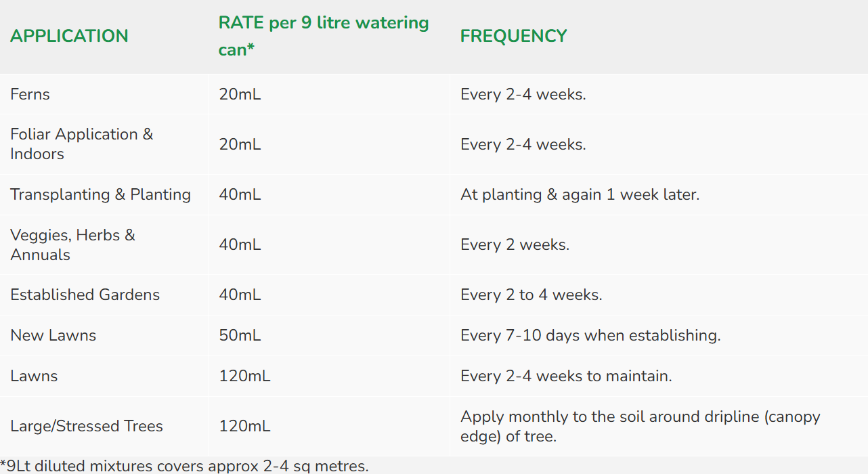Click "At planting & again 1 week later." text
Screen dimensions: 868x474
coord(580,195)
